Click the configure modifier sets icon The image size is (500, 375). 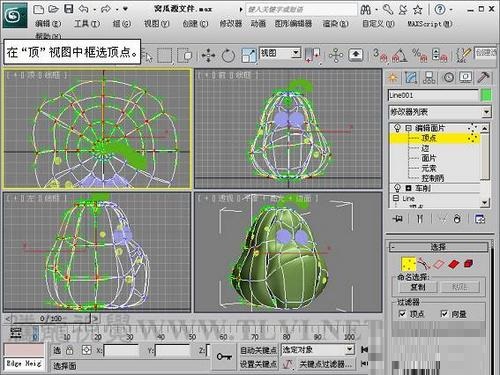(x=480, y=219)
